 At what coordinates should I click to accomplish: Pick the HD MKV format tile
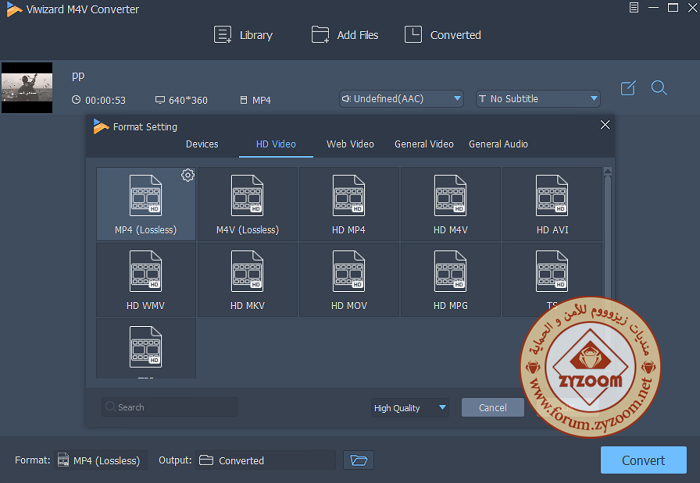click(247, 280)
